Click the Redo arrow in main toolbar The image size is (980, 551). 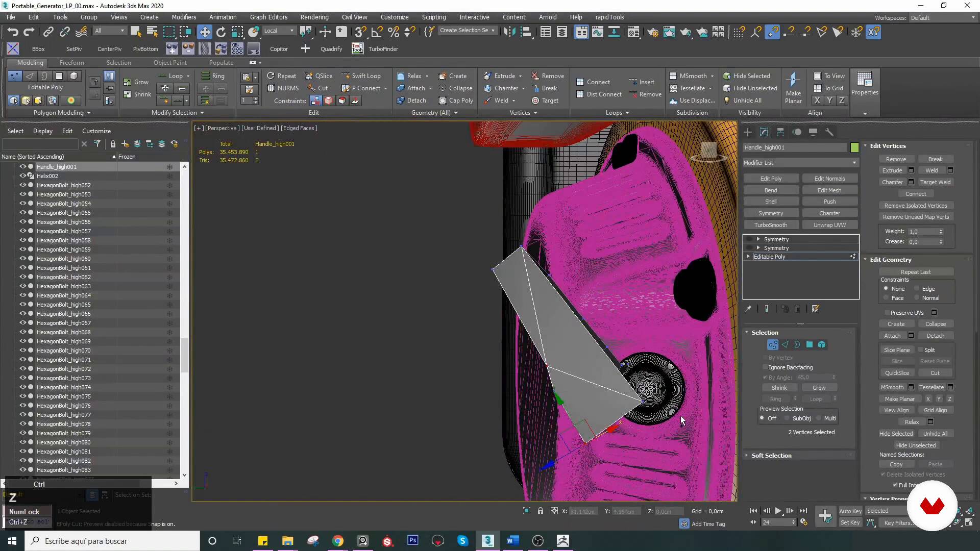pos(29,32)
